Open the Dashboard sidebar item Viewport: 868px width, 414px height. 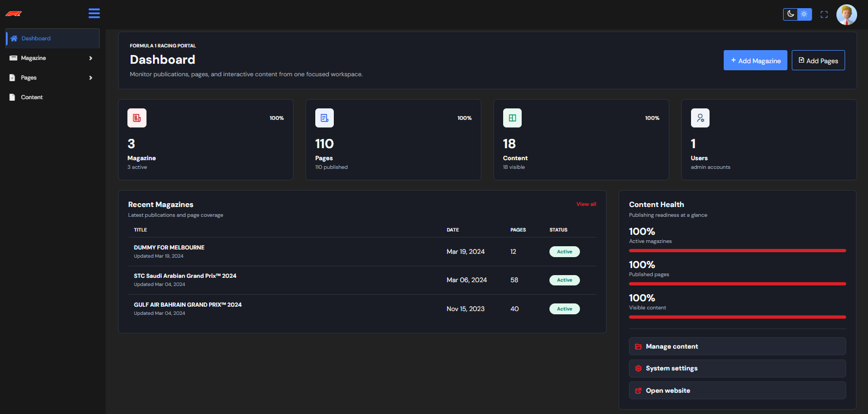point(53,39)
